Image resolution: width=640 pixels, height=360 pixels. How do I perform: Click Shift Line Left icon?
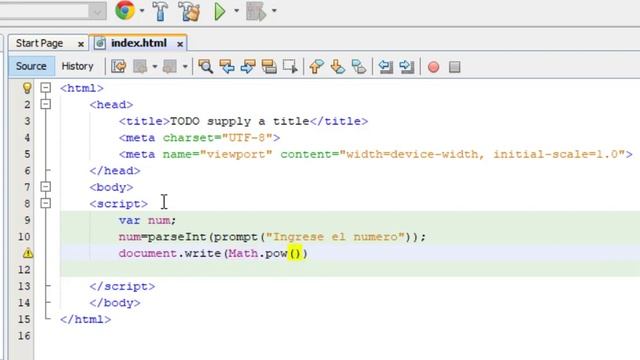point(385,67)
